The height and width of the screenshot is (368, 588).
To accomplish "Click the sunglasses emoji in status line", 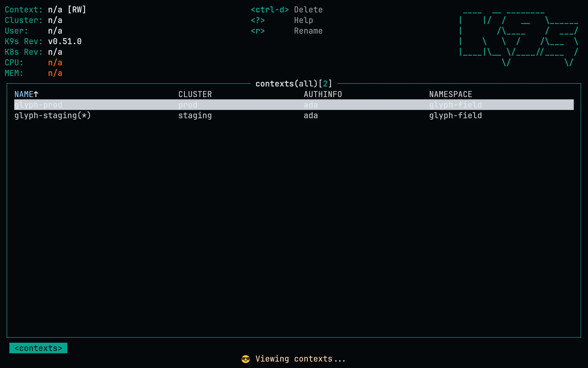I will click(246, 359).
